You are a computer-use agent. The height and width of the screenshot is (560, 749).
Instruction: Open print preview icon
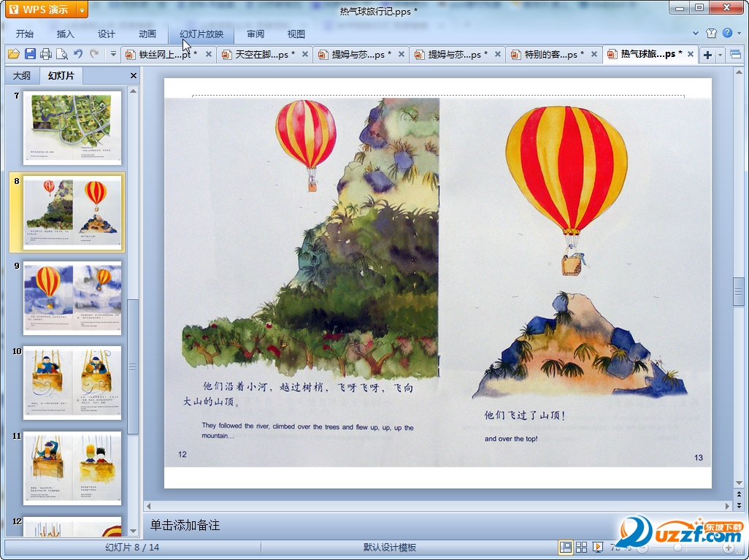click(x=61, y=54)
